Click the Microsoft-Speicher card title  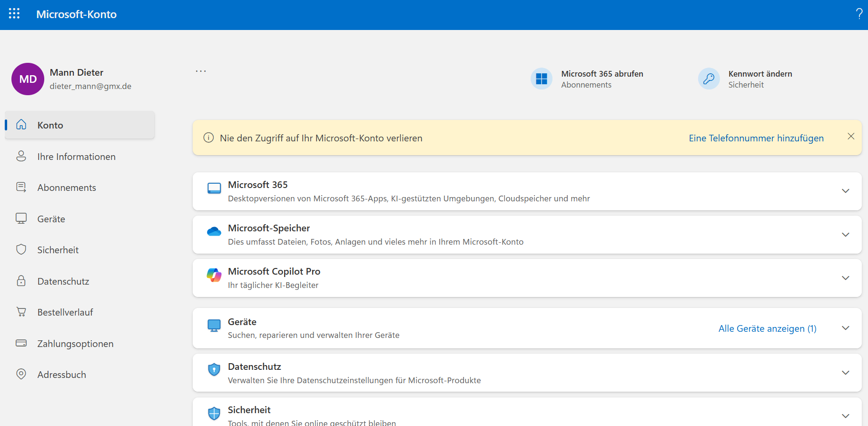[269, 228]
